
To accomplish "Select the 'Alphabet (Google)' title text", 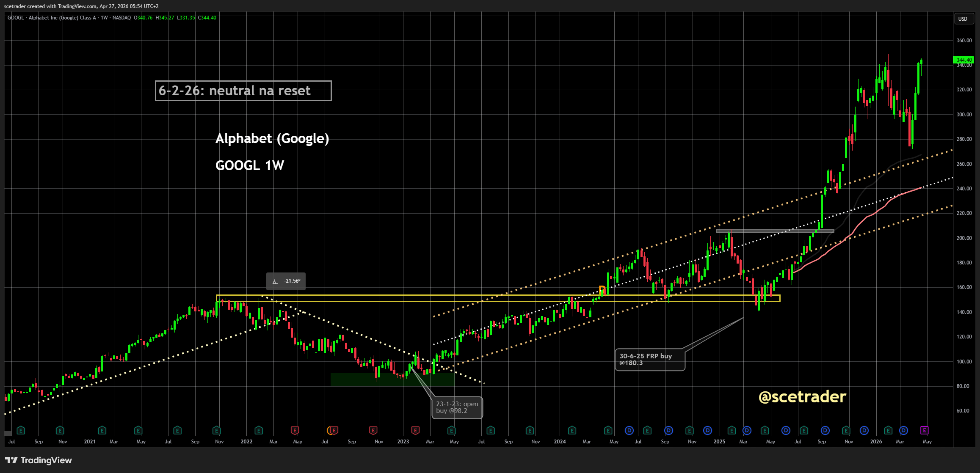I will 272,138.
